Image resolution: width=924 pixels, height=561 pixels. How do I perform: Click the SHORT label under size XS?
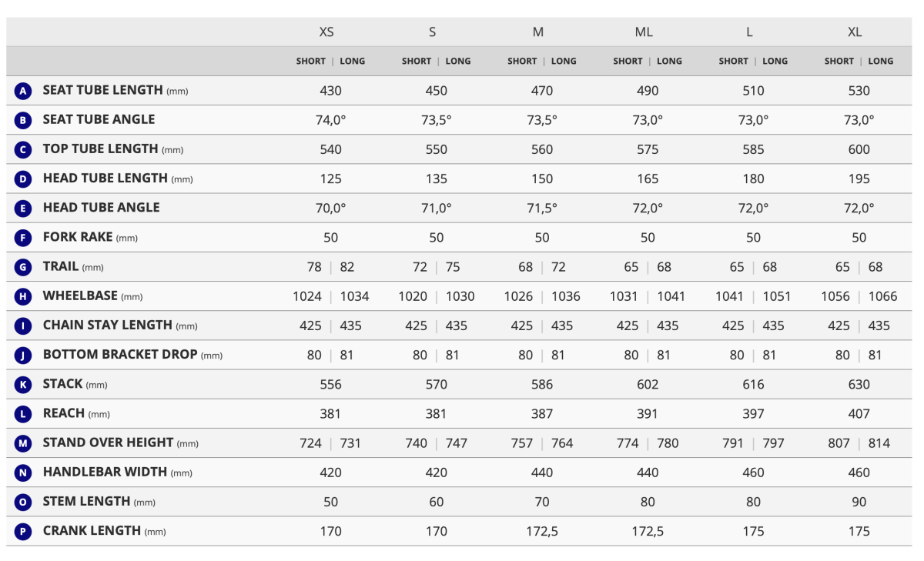coord(311,61)
